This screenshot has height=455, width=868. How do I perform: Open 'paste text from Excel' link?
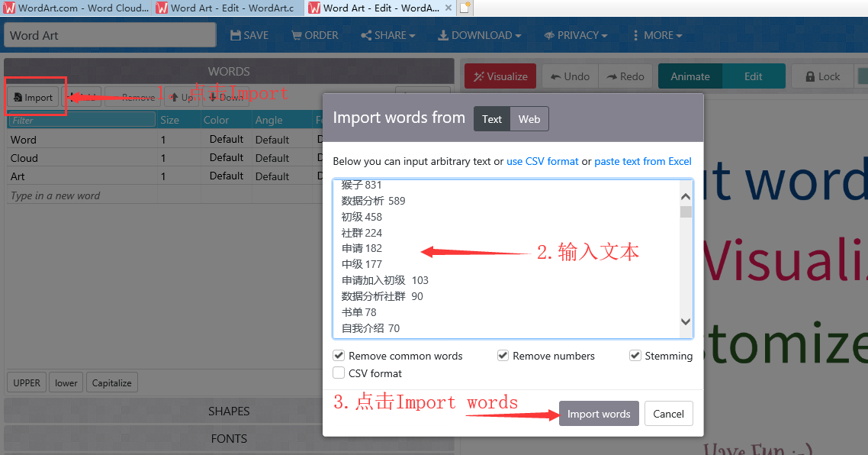[x=643, y=161]
